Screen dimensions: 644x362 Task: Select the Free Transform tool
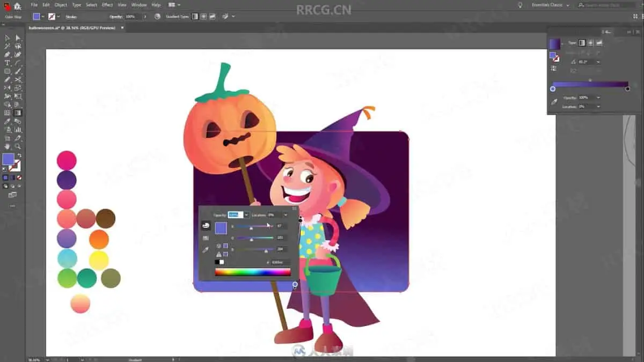18,96
